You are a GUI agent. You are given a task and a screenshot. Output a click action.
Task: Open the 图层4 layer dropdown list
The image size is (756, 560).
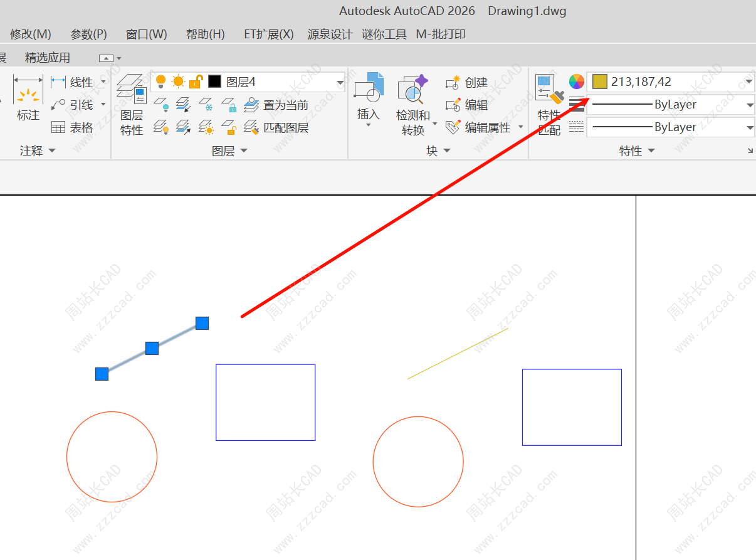click(x=340, y=82)
